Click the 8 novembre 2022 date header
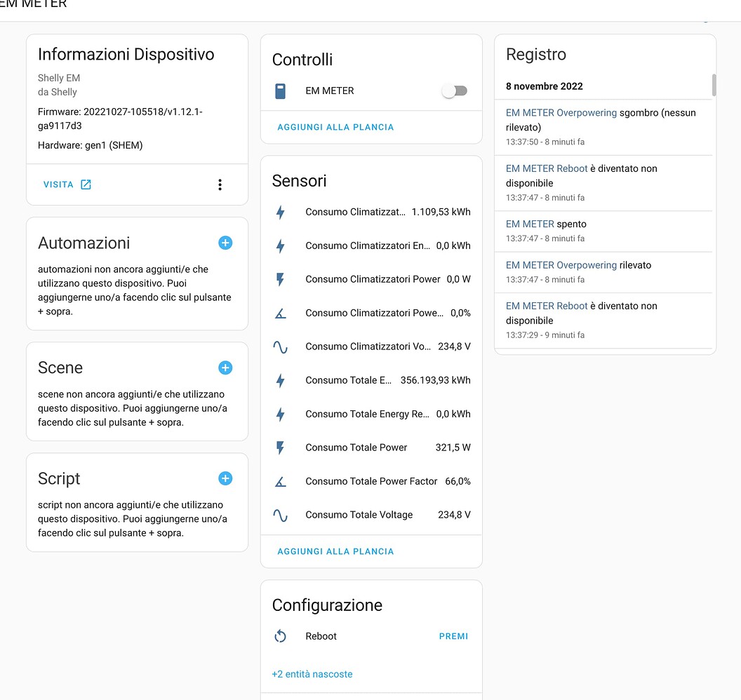The height and width of the screenshot is (700, 741). (544, 86)
